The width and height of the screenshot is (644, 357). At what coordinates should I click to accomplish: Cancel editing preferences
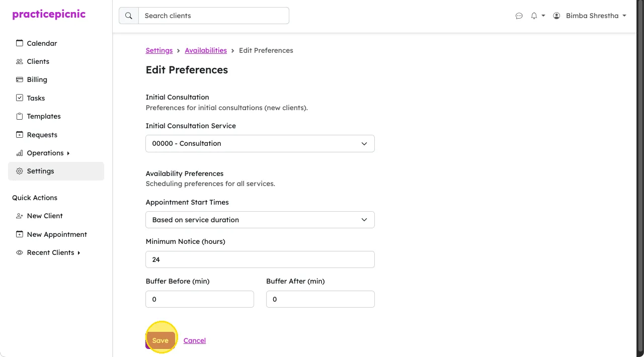[x=195, y=340]
